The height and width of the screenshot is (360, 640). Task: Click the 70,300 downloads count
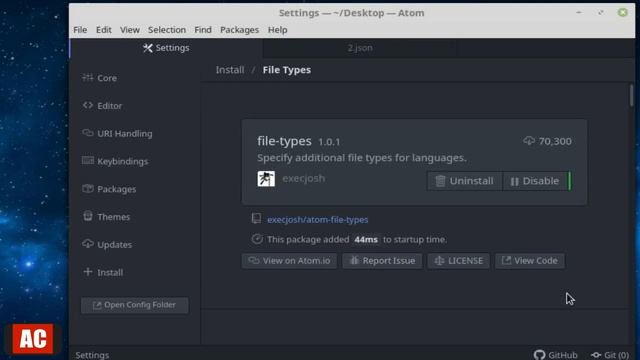[555, 141]
